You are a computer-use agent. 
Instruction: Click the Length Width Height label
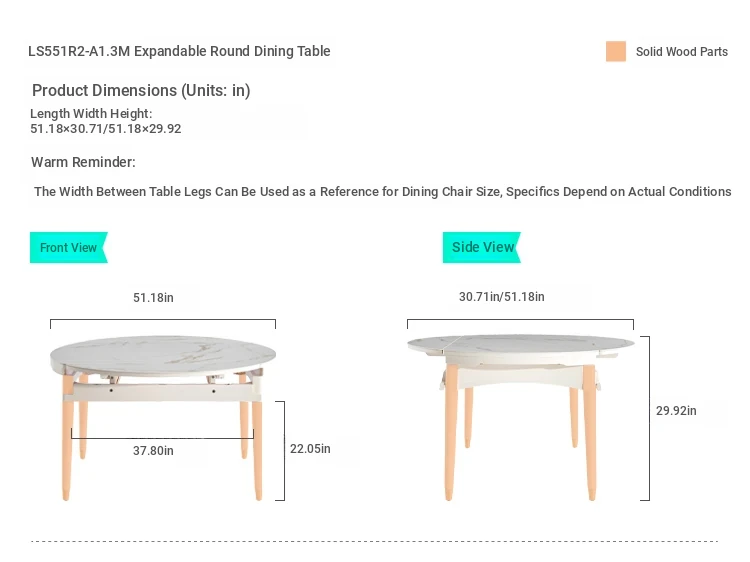click(91, 113)
